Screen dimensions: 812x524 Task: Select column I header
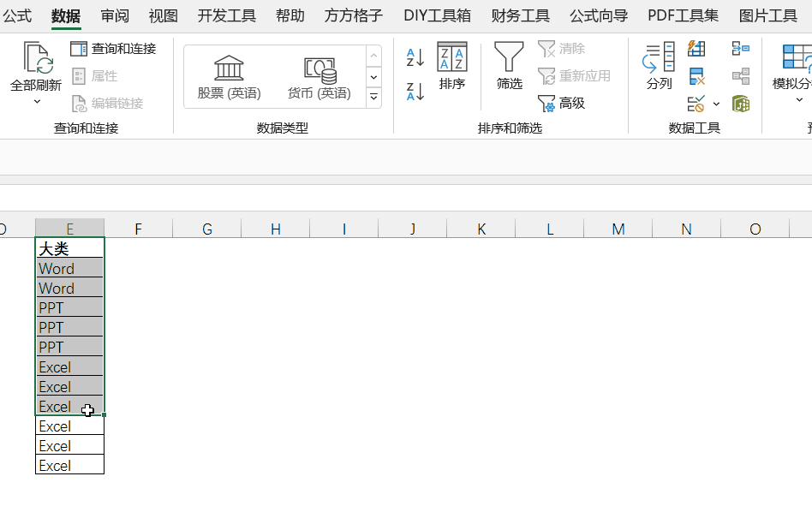(x=343, y=229)
